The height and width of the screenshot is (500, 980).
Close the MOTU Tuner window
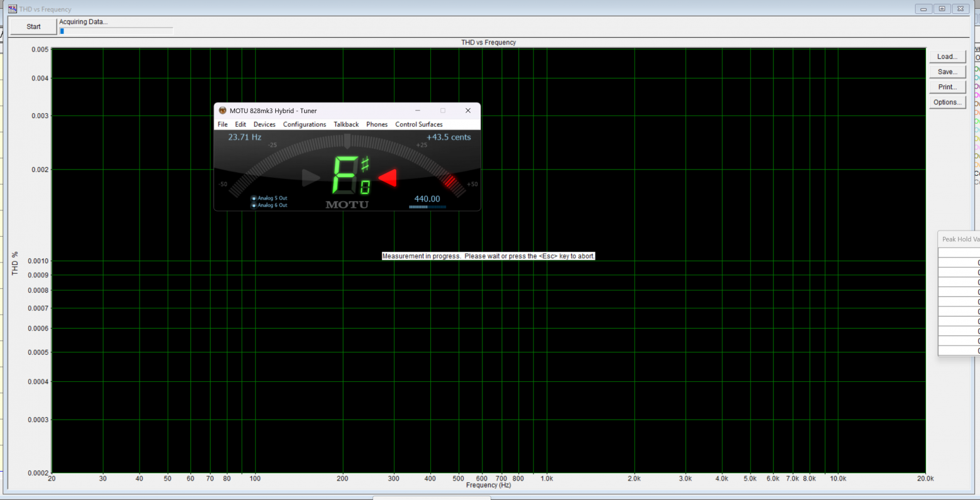(x=467, y=111)
